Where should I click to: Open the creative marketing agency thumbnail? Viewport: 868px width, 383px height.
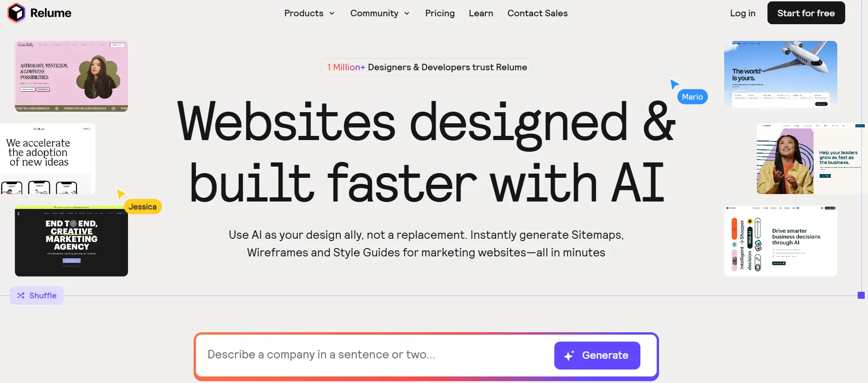[71, 241]
